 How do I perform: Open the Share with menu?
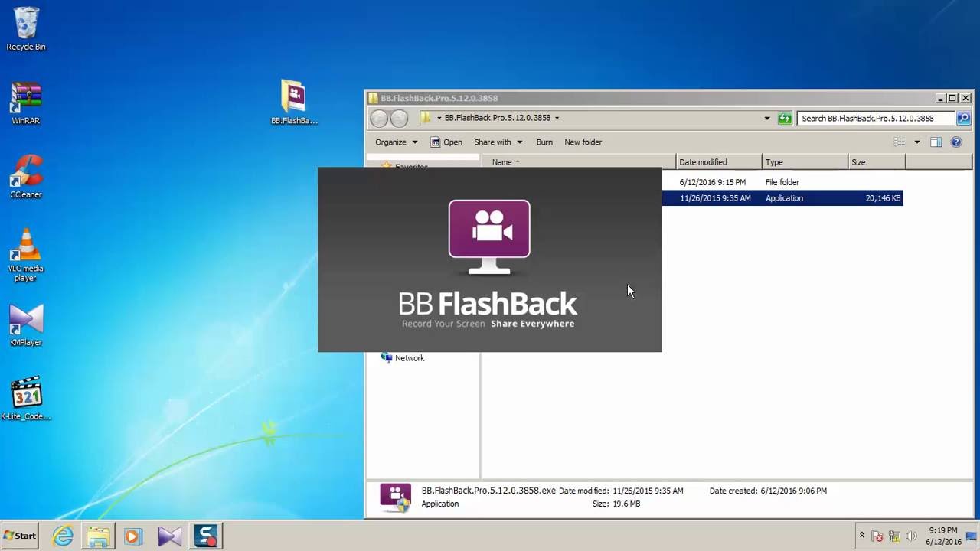click(498, 142)
